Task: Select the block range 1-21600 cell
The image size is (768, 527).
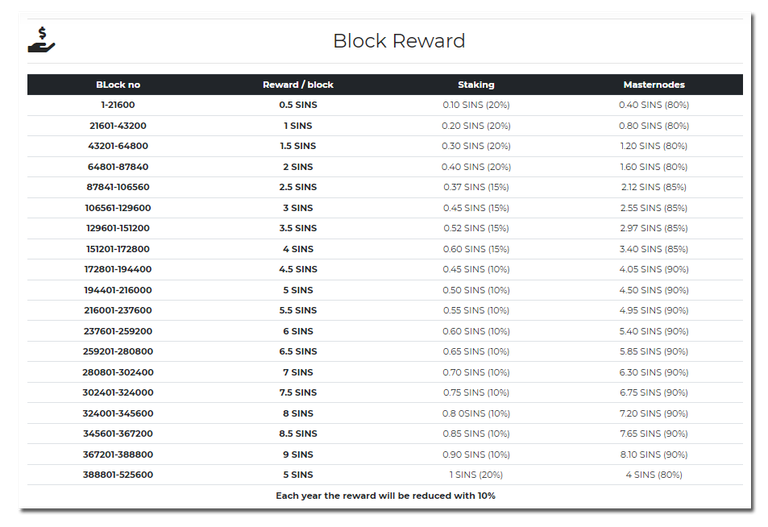Action: [x=118, y=105]
